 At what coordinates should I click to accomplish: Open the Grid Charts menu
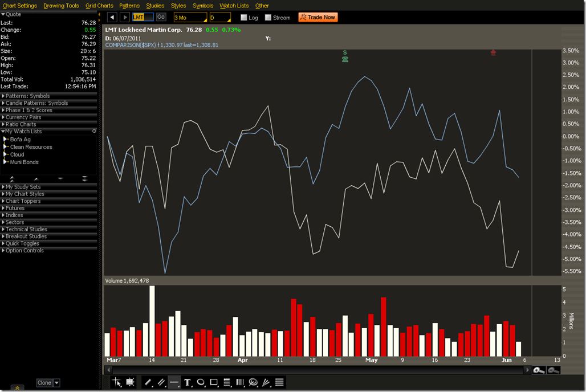(99, 6)
